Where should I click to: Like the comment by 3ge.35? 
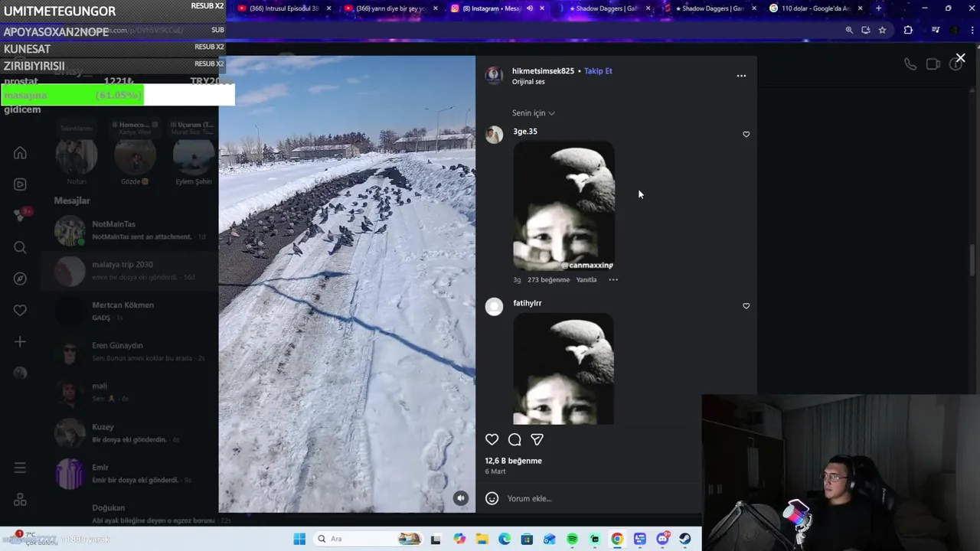tap(746, 135)
